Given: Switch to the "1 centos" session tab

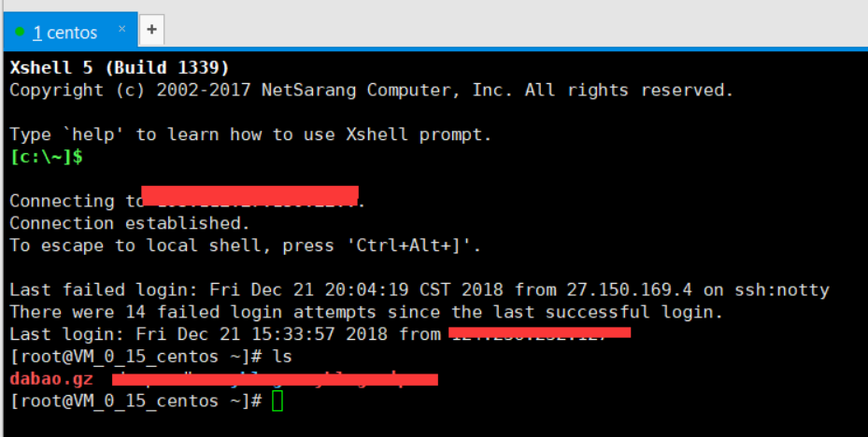Looking at the screenshot, I should (x=64, y=33).
